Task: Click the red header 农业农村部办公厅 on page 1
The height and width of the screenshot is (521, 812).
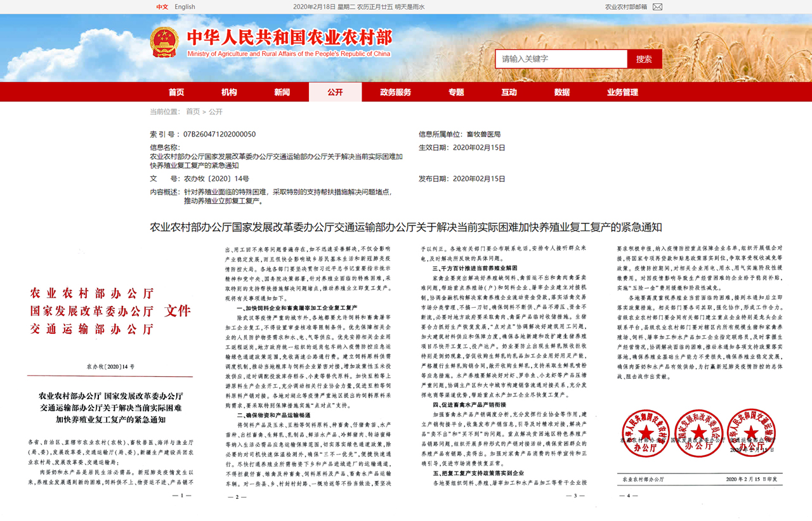Action: (x=92, y=293)
